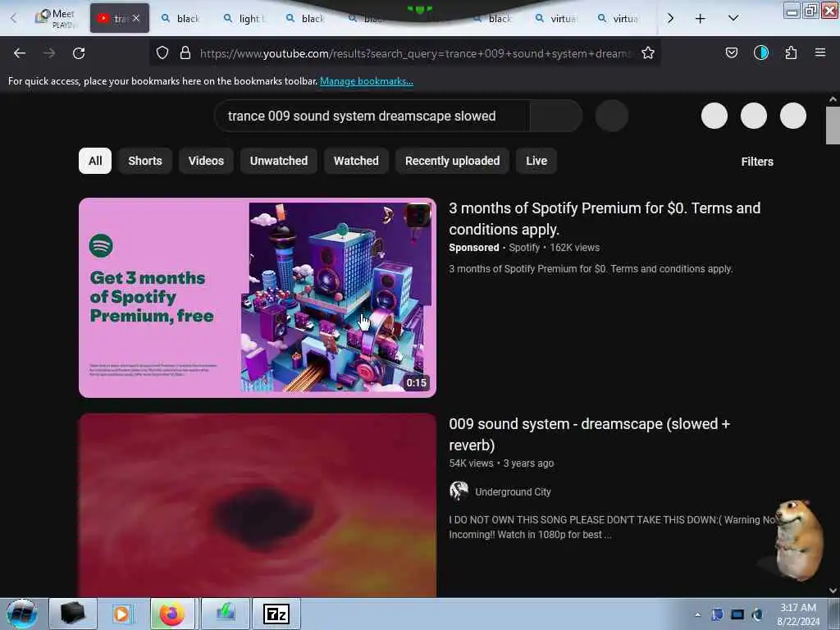Click the Firefox address bar URL

415,53
